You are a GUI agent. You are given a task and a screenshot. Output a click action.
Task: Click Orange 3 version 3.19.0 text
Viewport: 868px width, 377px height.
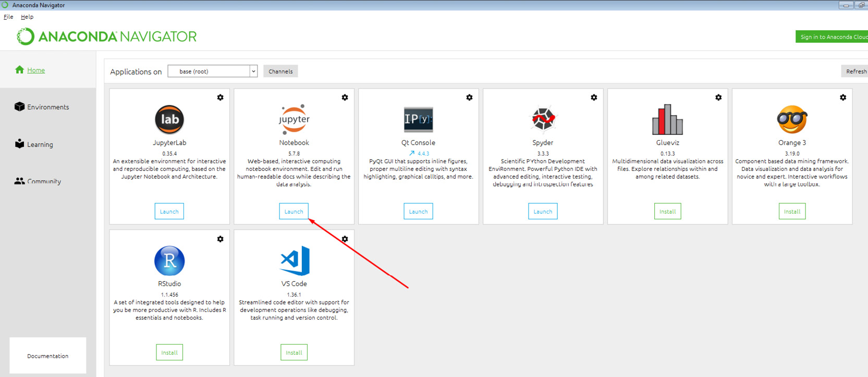click(792, 154)
